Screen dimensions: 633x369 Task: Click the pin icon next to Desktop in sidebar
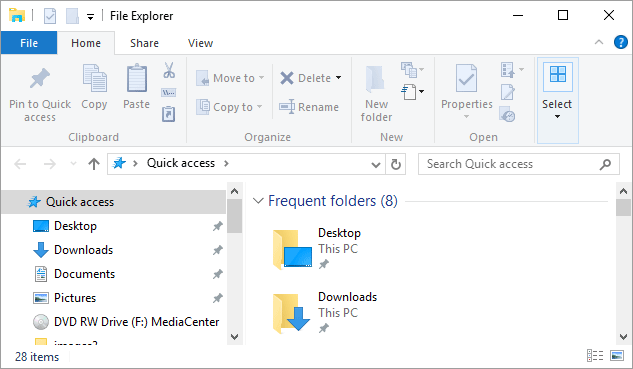(218, 226)
